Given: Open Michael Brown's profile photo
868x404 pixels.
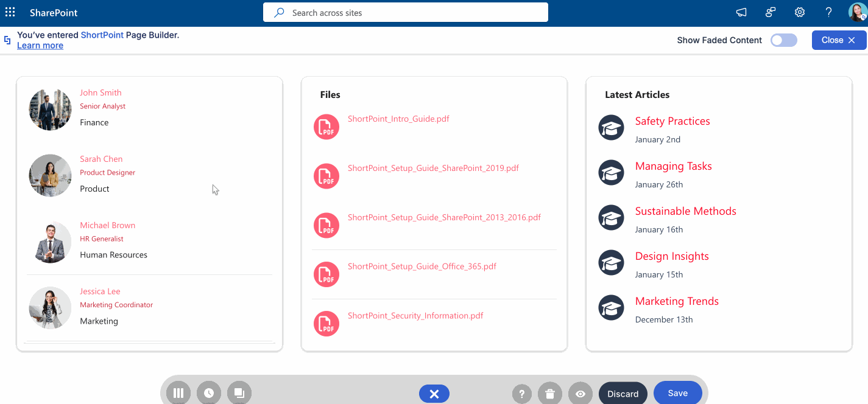Looking at the screenshot, I should pos(51,242).
